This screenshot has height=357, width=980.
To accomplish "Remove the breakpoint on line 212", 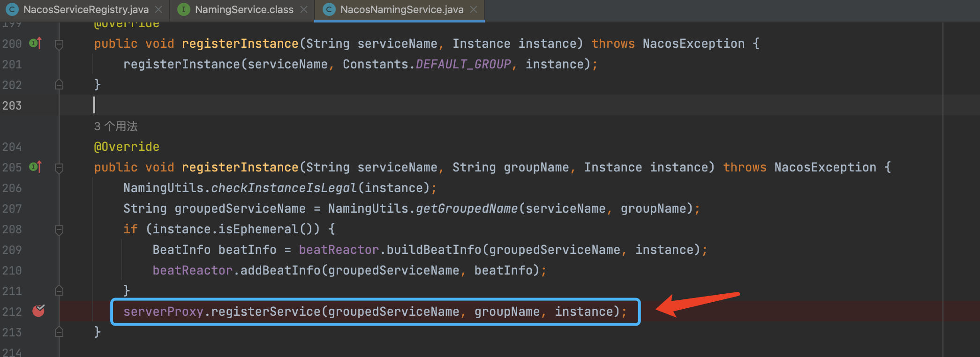I will pyautogui.click(x=38, y=311).
